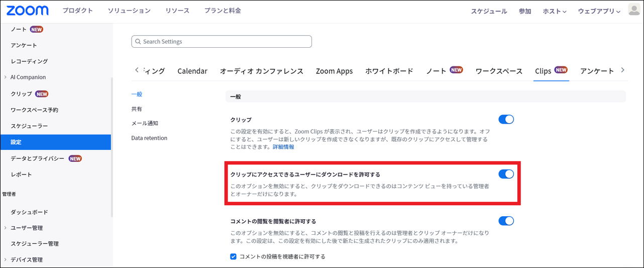Click the sidebar vertical scrollbar
The height and width of the screenshot is (268, 644).
coord(112,147)
